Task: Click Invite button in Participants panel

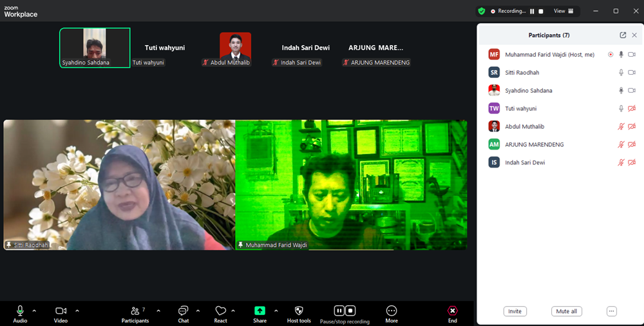Action: 515,311
